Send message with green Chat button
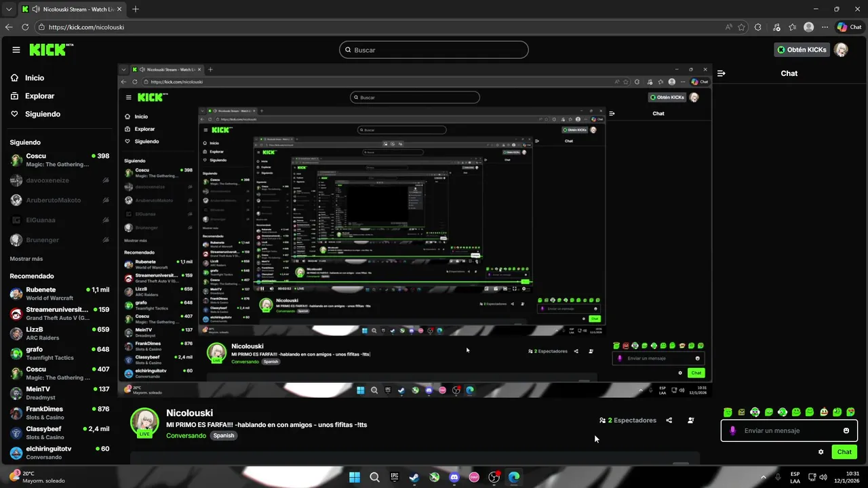 click(x=844, y=452)
